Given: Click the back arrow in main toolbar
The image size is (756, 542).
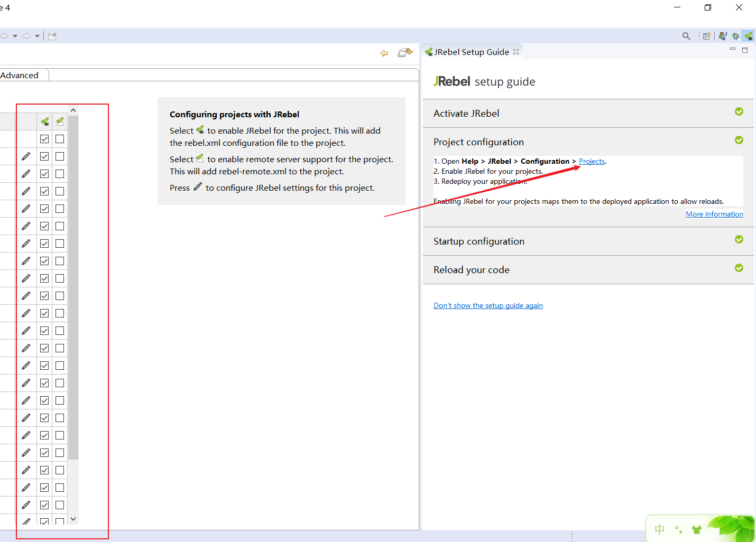Looking at the screenshot, I should [4, 36].
